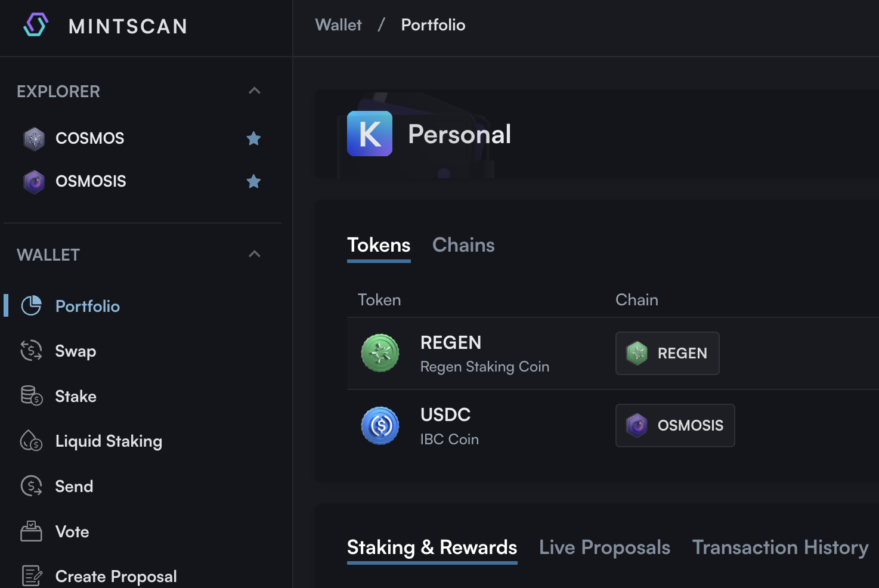Click the OSMOSIS chain badge button

[675, 426]
